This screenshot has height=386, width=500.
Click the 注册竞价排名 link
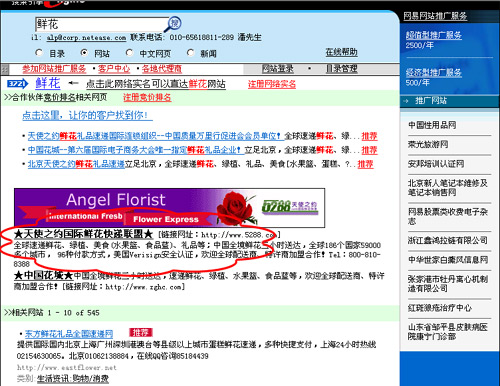click(147, 97)
